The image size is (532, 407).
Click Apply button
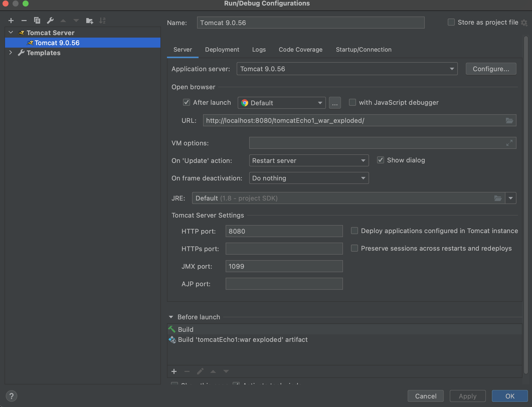click(468, 396)
